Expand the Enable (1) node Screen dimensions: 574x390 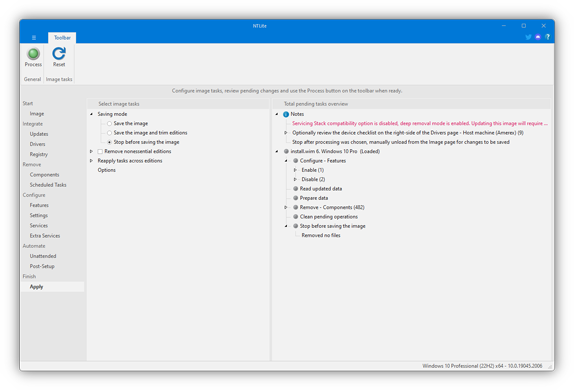295,170
